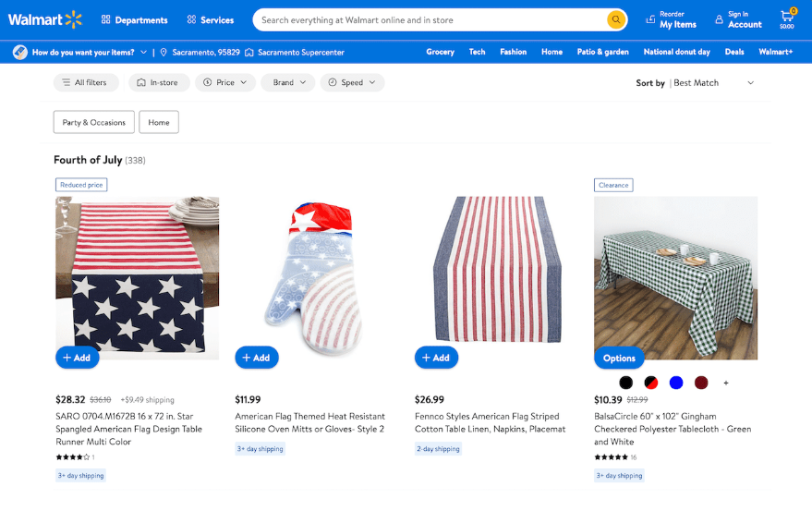This screenshot has width=812, height=511.
Task: Open the Services menu
Action: 211,20
